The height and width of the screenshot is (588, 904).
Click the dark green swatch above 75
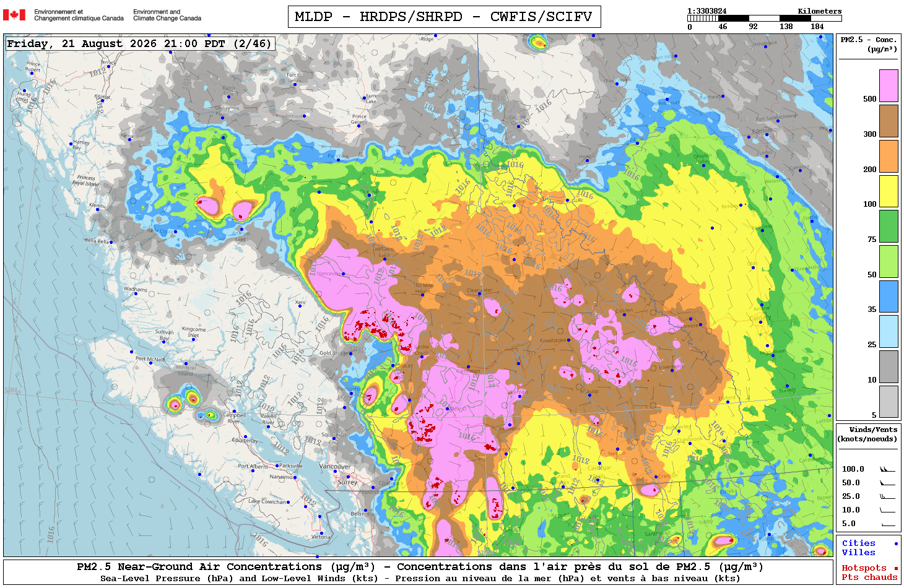pyautogui.click(x=889, y=226)
